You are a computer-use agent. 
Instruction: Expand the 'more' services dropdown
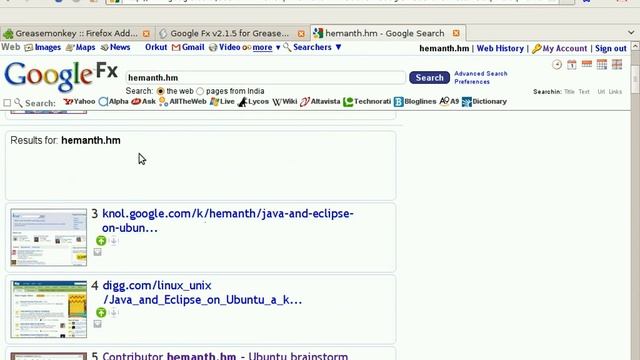pos(262,48)
